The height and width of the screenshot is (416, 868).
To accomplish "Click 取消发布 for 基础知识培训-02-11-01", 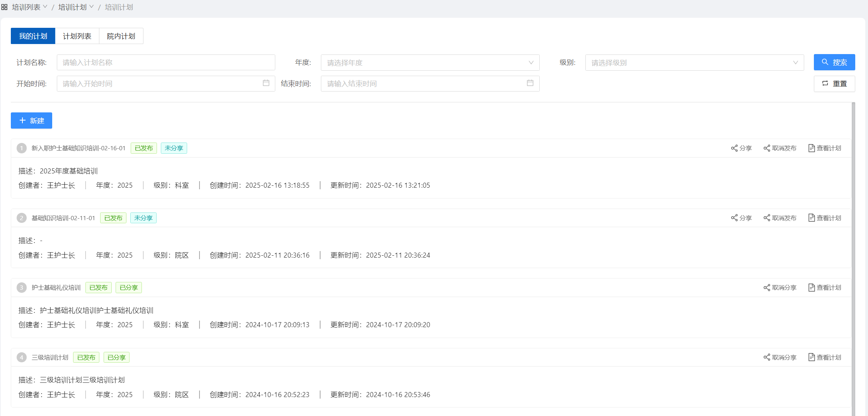I will (780, 218).
